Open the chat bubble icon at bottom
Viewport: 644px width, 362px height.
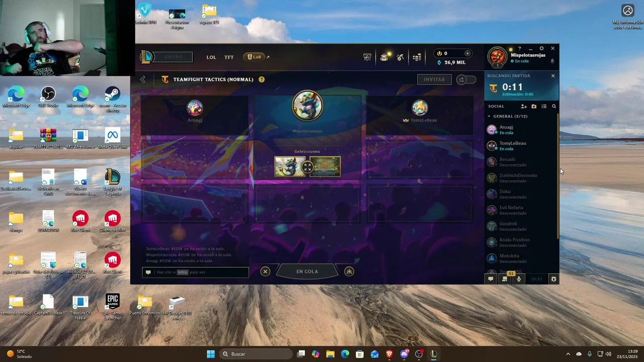(x=491, y=279)
